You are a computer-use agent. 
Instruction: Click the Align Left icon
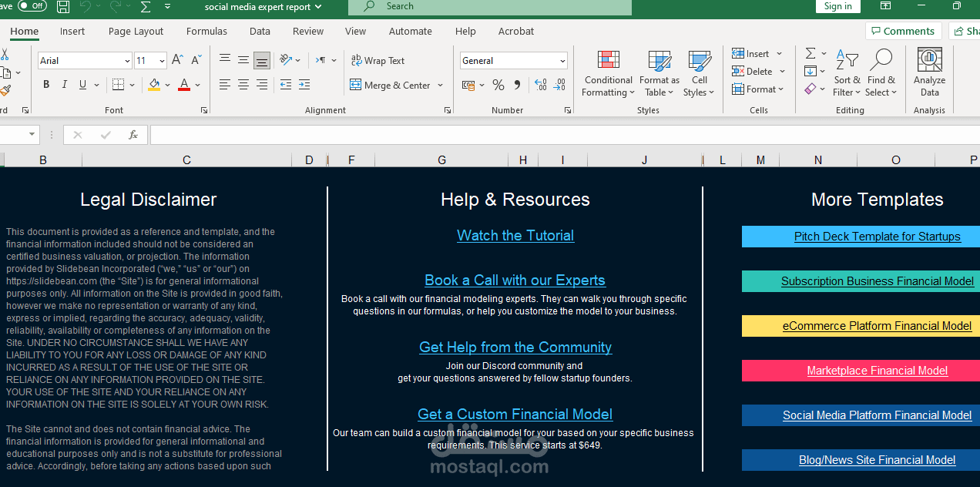point(225,85)
